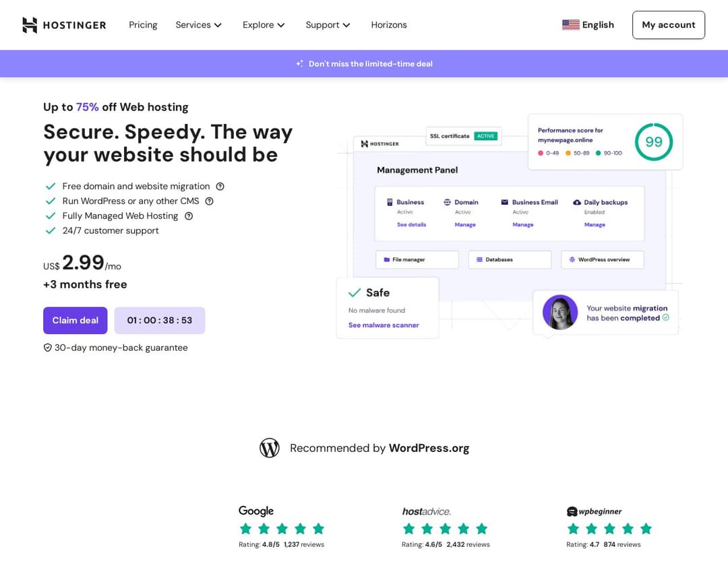Click the help icon beside WordPress CMS
Image resolution: width=728 pixels, height=582 pixels.
click(x=209, y=201)
